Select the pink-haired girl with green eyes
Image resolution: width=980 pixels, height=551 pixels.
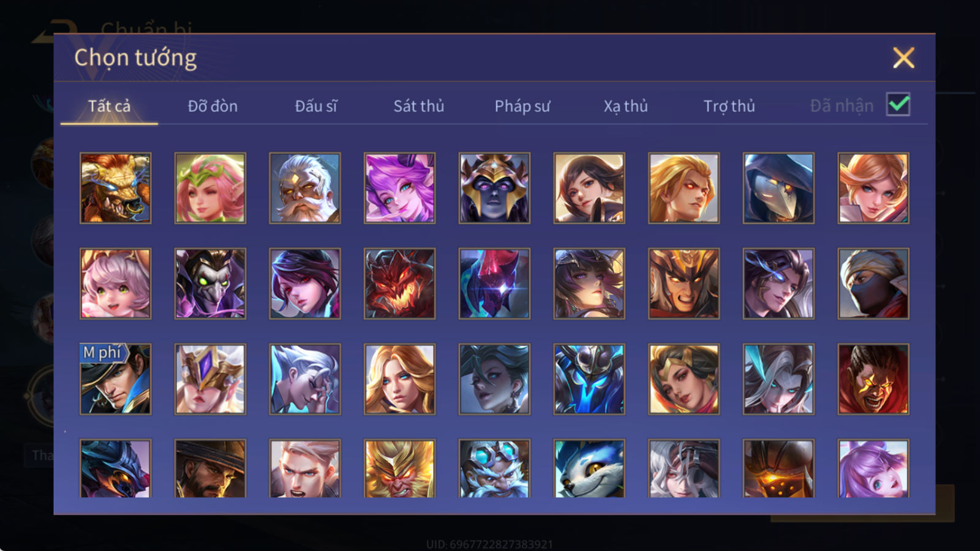coord(116,283)
